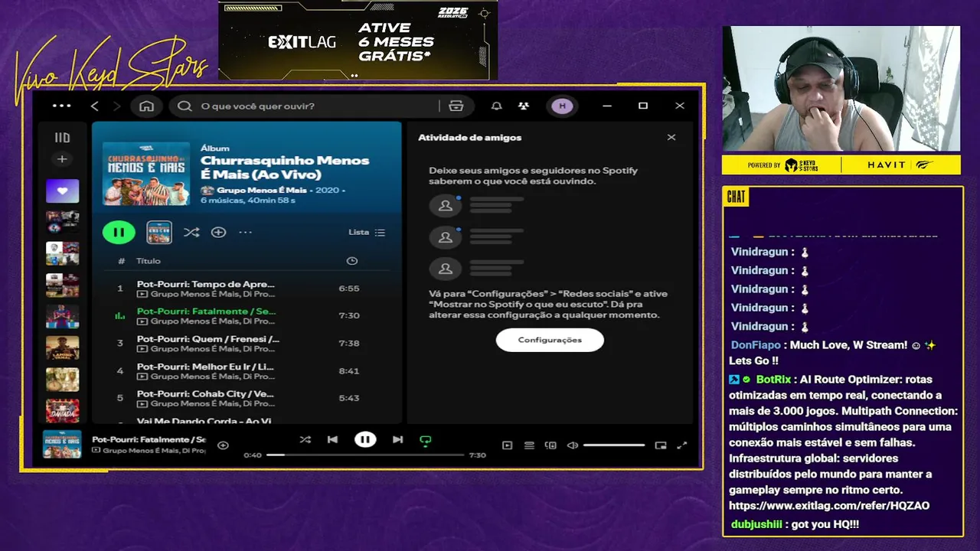980x551 pixels.
Task: Go forward with the right arrow
Action: coord(116,106)
